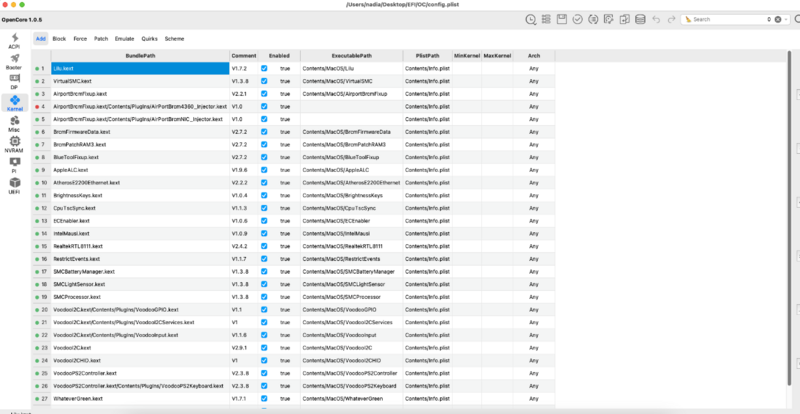
Task: Select the BlueToolFixup.kext cell
Action: 140,157
